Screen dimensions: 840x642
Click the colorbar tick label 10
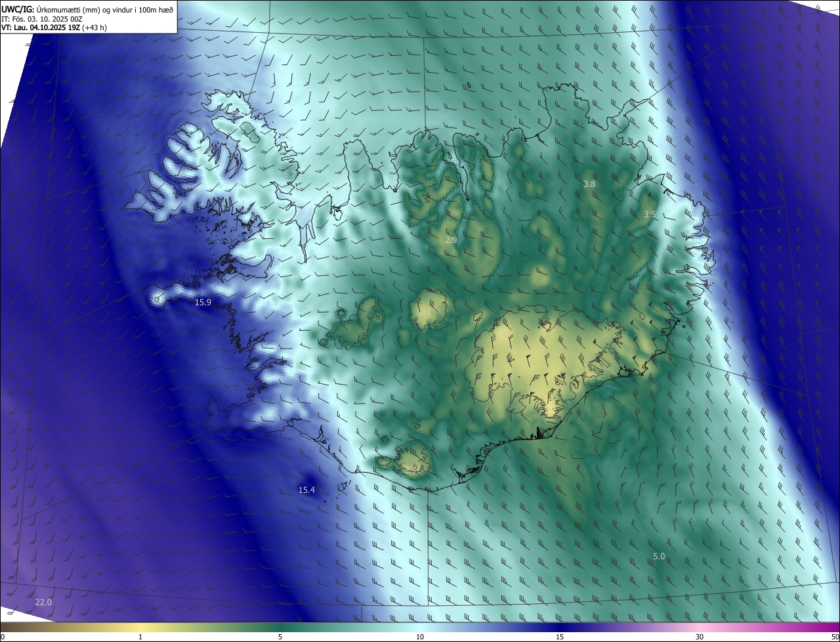[420, 637]
